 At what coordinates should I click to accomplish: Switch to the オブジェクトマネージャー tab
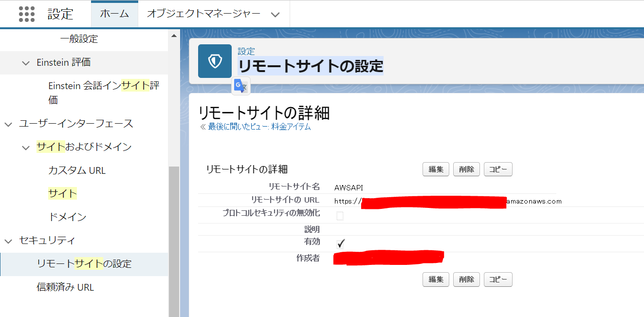[203, 14]
